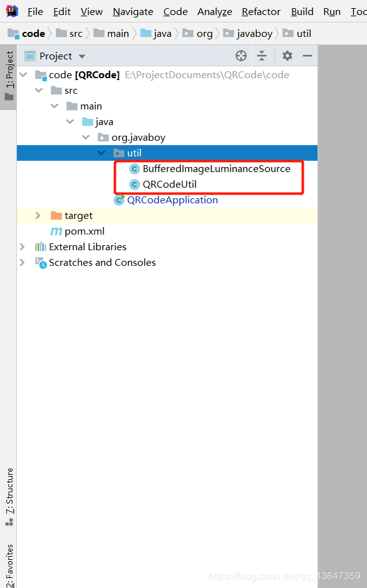Click the Project panel view icon

tap(30, 56)
